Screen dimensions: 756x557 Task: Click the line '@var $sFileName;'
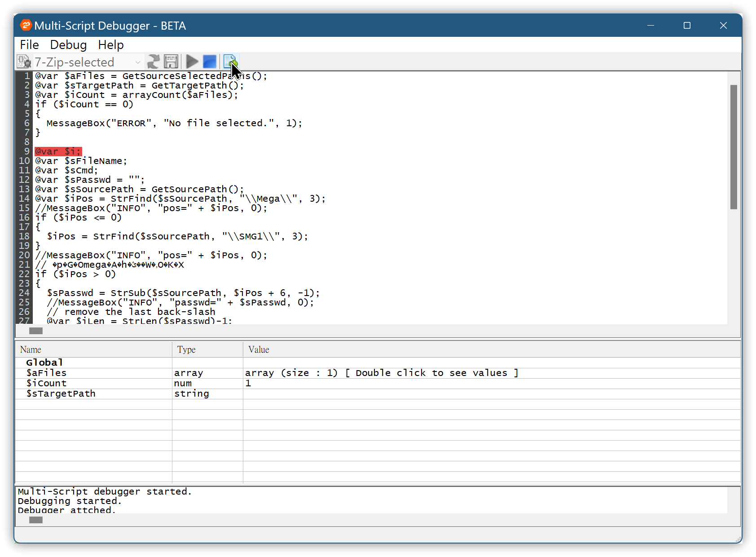click(81, 161)
